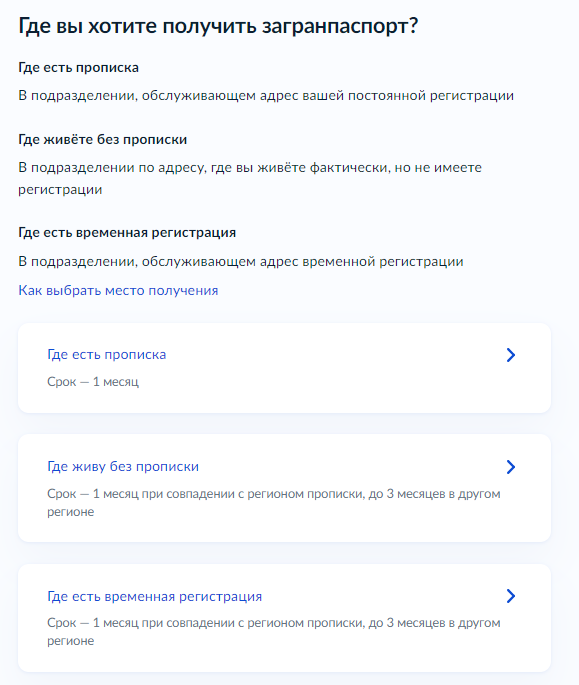Select the "Где живу без прописки" card title
Screen dimensions: 579x685
pyautogui.click(x=123, y=467)
